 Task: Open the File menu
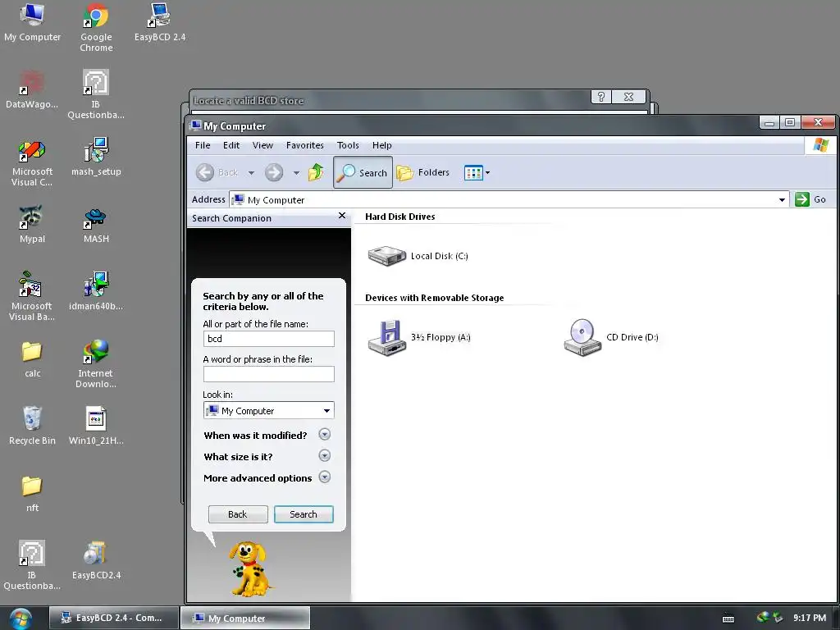click(203, 145)
